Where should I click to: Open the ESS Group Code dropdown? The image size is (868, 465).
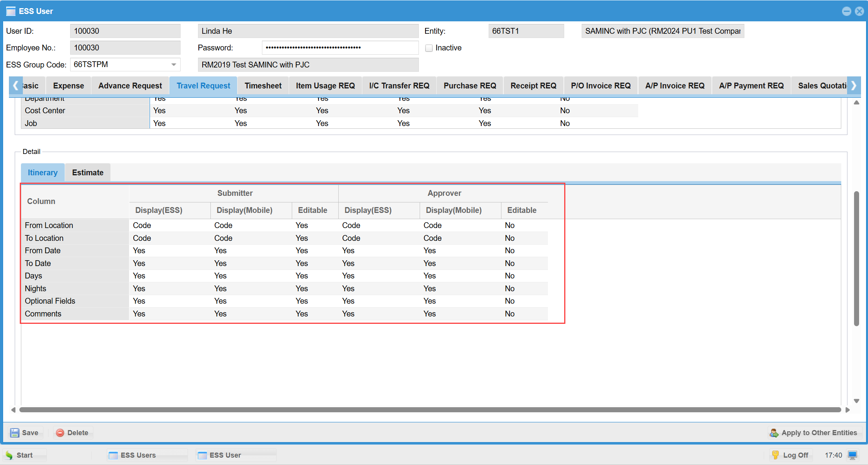174,65
